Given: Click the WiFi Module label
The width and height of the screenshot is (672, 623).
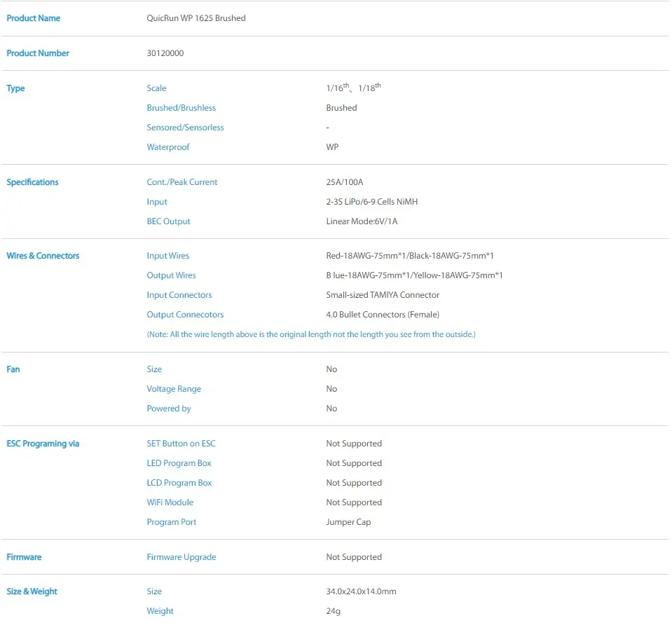Looking at the screenshot, I should tap(170, 502).
